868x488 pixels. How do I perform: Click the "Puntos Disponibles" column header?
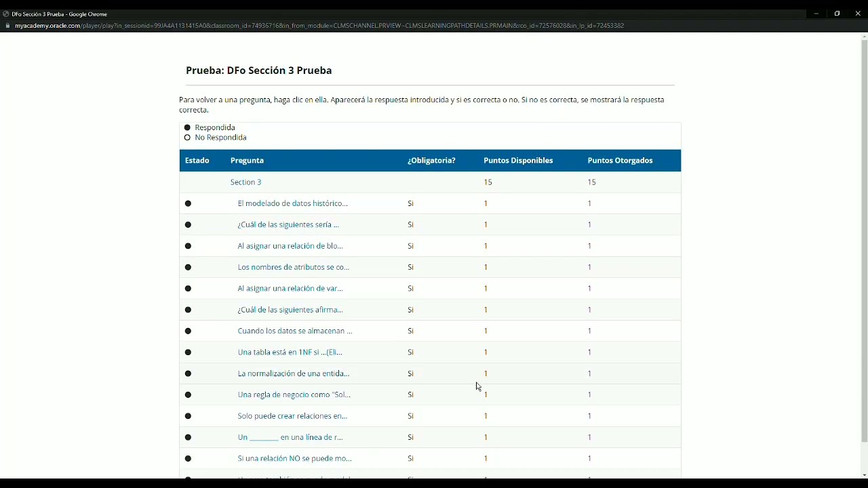point(518,161)
